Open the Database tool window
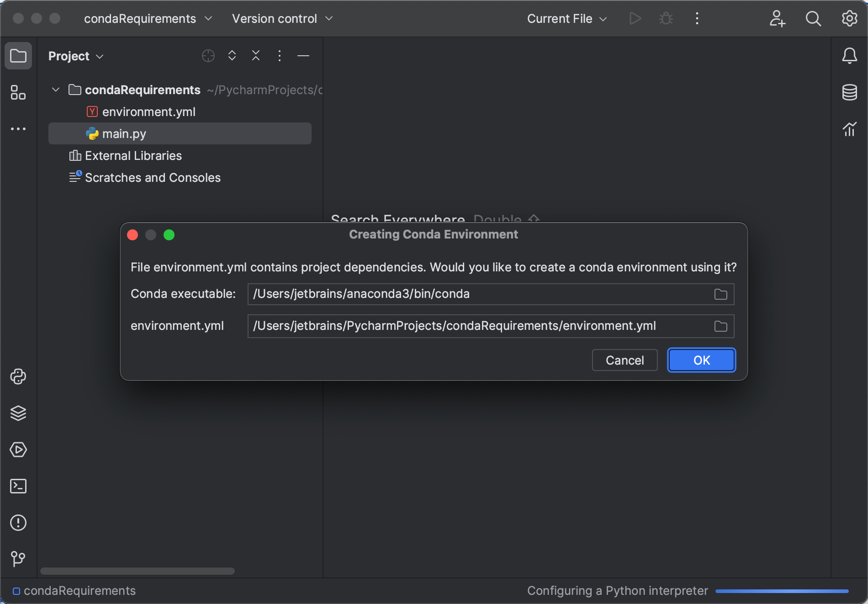This screenshot has height=604, width=868. pos(850,93)
